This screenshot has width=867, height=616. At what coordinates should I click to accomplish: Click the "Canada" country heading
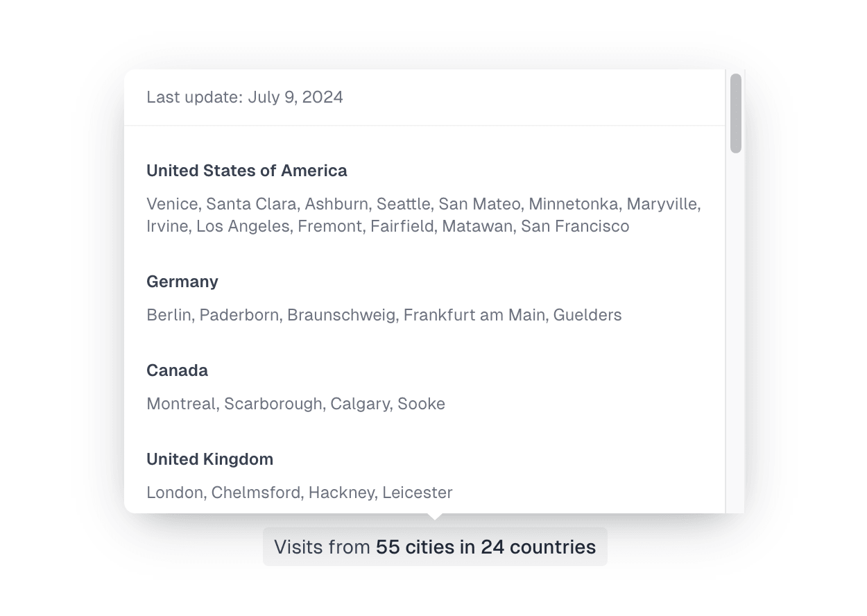(x=177, y=370)
